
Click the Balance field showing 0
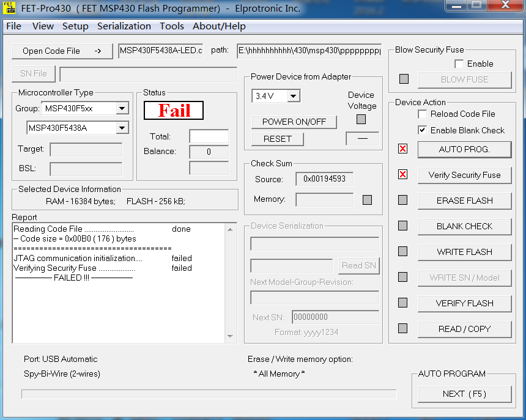click(209, 152)
